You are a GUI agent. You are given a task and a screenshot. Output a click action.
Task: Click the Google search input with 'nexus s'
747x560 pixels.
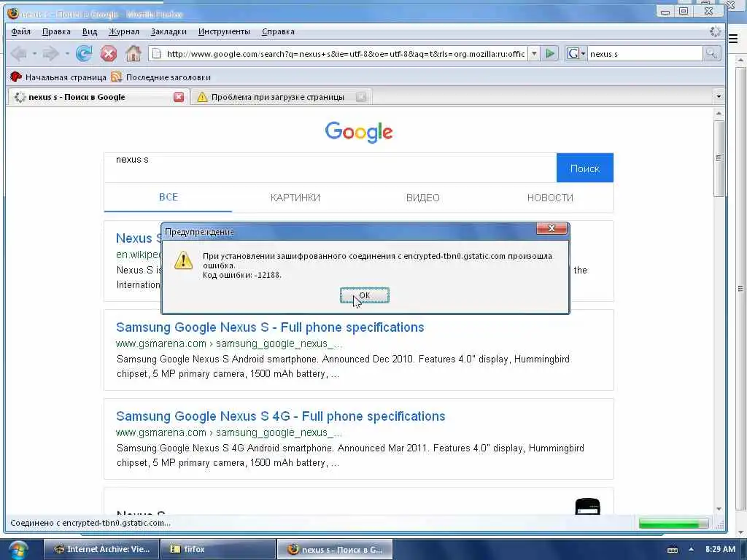point(330,168)
